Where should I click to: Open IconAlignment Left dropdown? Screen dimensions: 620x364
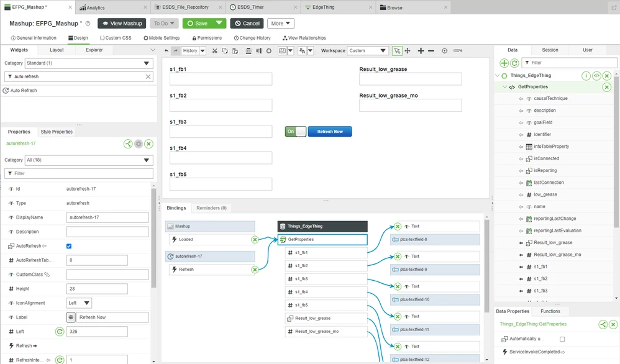coord(79,303)
